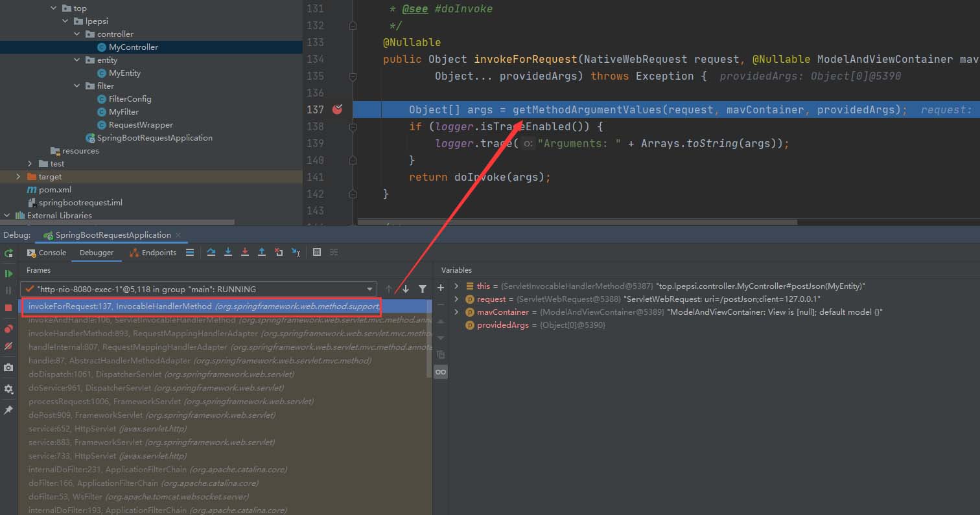Switch to the Console tab
Image resolution: width=980 pixels, height=515 pixels.
(x=47, y=253)
